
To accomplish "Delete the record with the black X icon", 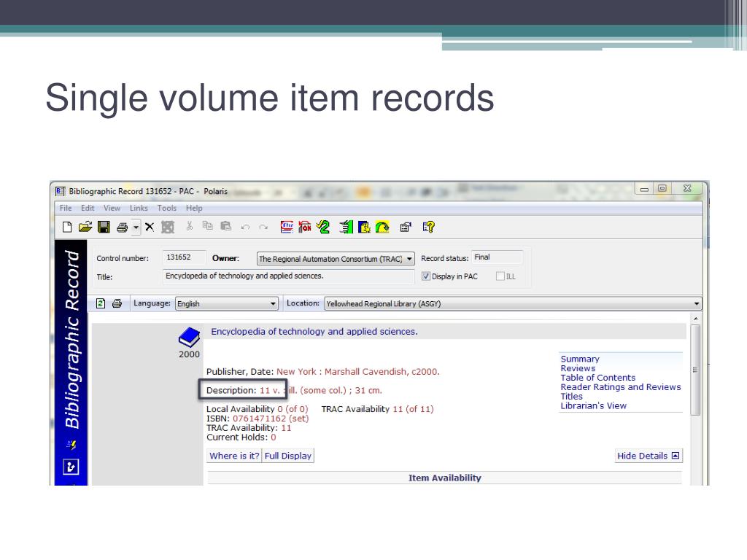I will [150, 227].
